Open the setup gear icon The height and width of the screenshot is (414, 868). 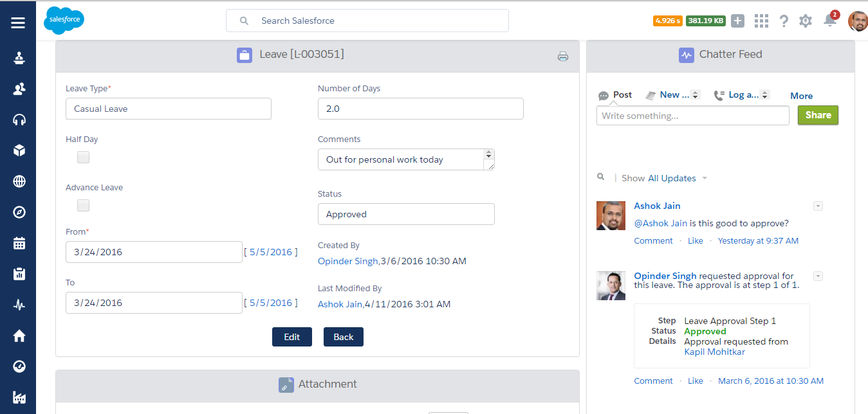click(806, 21)
